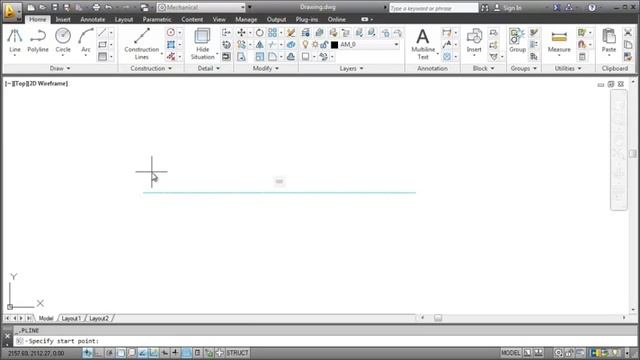Switch to the Model tab
640x360 pixels.
click(x=46, y=318)
